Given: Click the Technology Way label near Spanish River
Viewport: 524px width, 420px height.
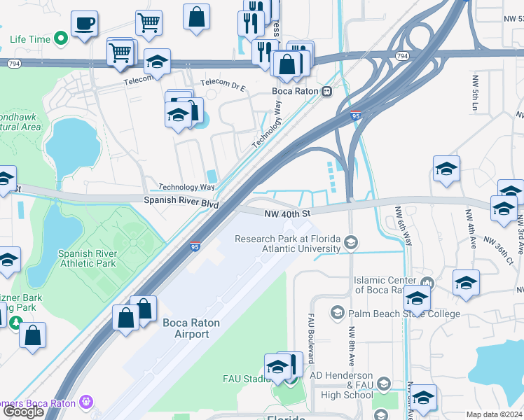Looking at the screenshot, I should (x=186, y=187).
